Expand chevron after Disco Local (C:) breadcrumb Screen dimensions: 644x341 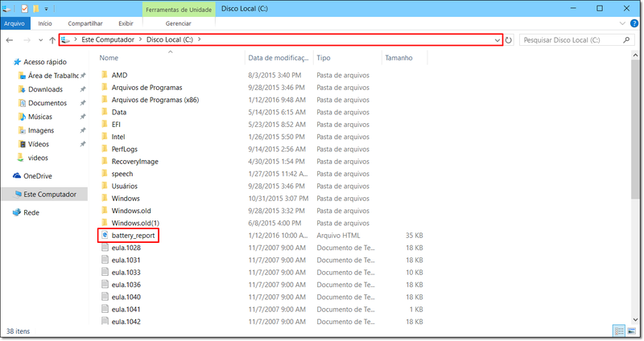[200, 39]
